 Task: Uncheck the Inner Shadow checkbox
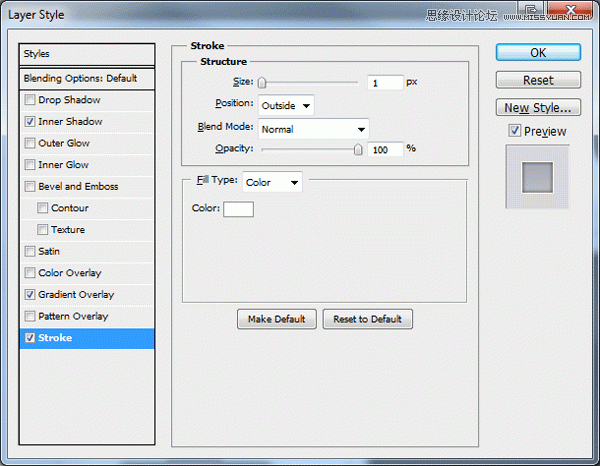[29, 122]
